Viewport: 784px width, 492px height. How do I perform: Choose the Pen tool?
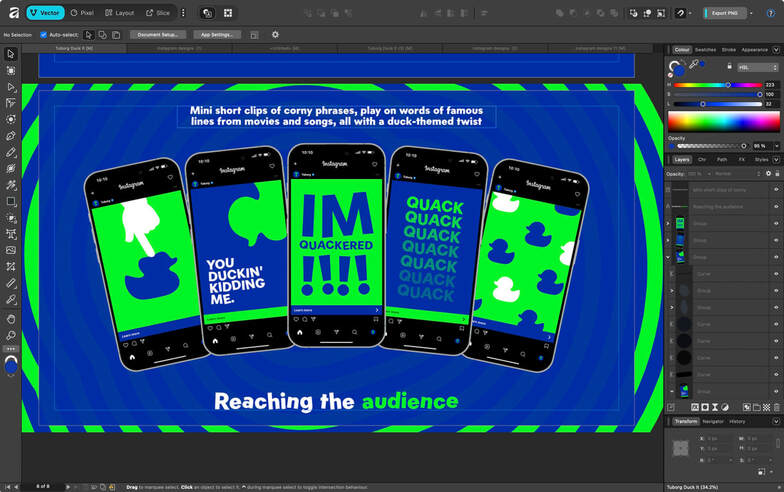point(11,136)
